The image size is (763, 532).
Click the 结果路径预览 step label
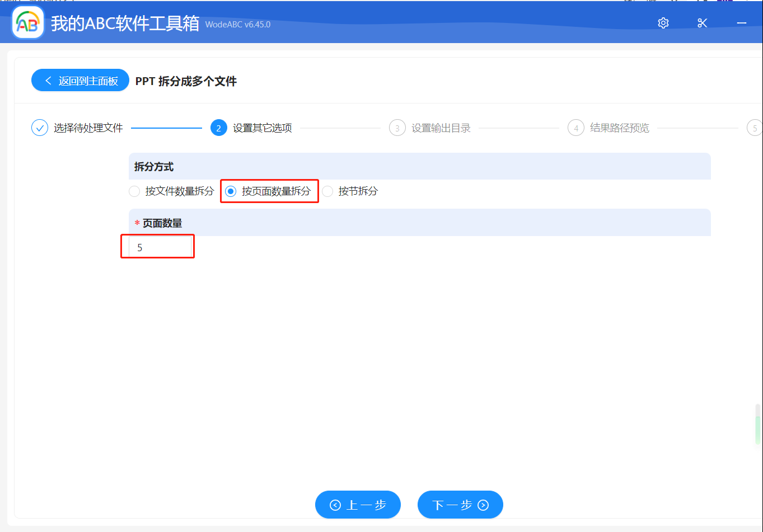[x=618, y=128]
